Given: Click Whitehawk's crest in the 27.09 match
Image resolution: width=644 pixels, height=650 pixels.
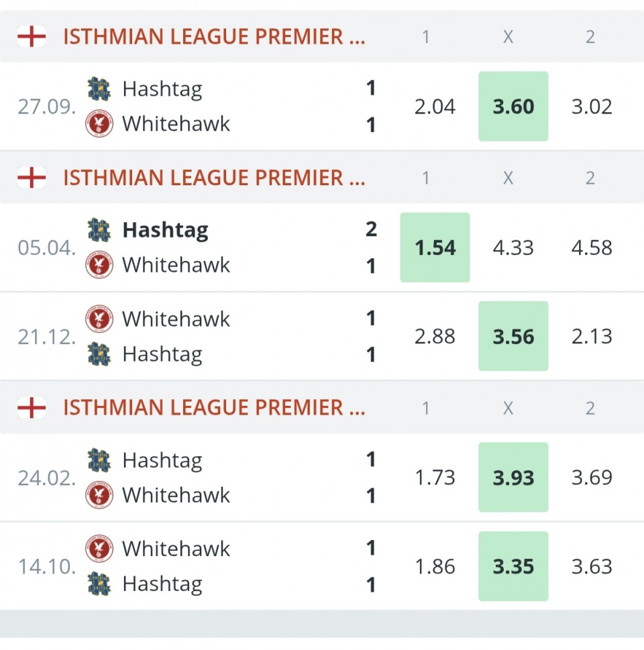Looking at the screenshot, I should point(99,124).
